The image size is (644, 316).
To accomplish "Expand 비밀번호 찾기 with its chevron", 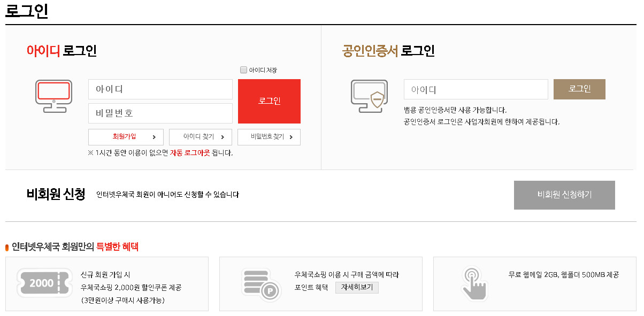I will [269, 137].
